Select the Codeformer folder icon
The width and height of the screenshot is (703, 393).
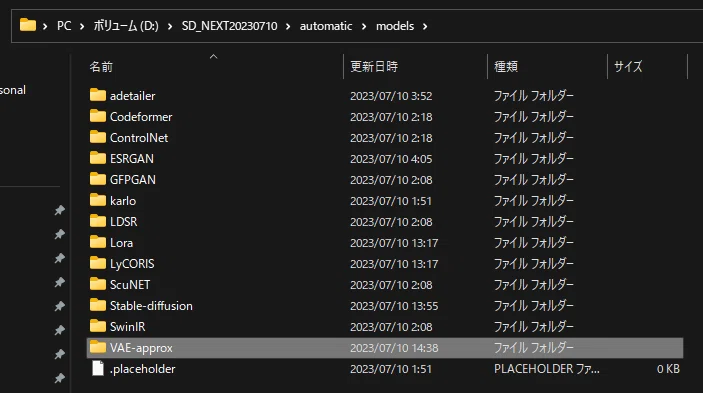(x=98, y=116)
